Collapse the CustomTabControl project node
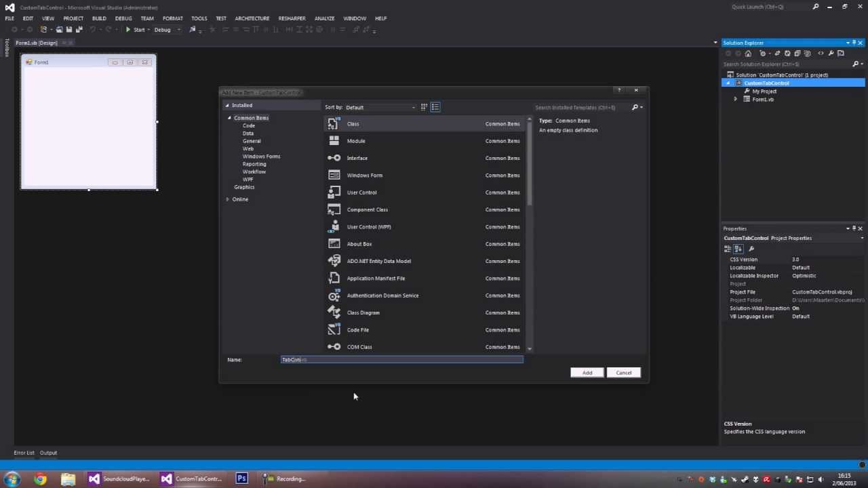The width and height of the screenshot is (868, 488). pyautogui.click(x=728, y=83)
